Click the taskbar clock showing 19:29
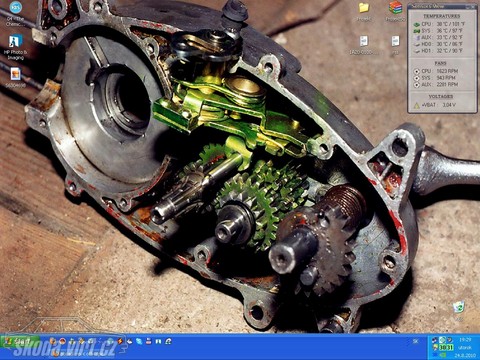Image resolution: width=480 pixels, height=360 pixels. point(465,339)
